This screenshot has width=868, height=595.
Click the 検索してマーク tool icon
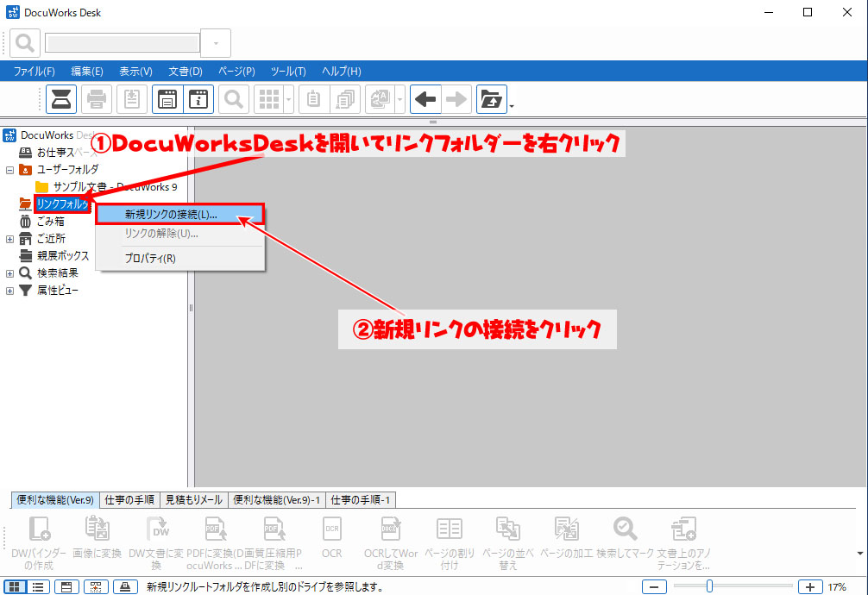625,529
